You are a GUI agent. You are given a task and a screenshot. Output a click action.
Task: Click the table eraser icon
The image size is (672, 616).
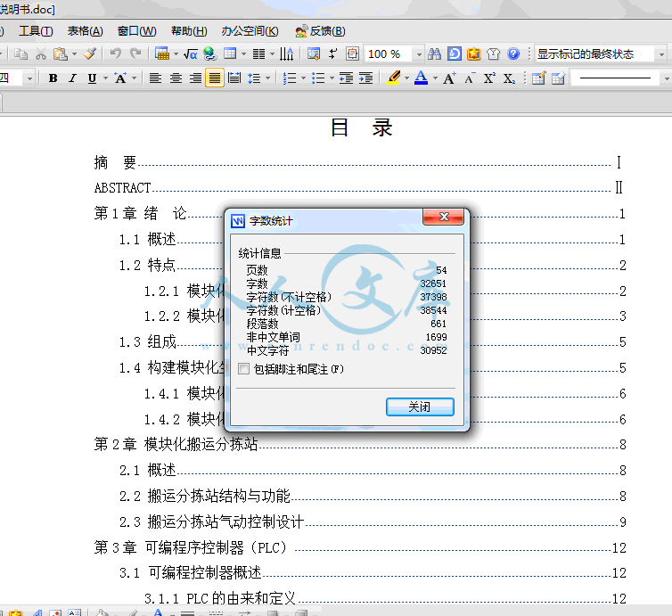(x=559, y=78)
